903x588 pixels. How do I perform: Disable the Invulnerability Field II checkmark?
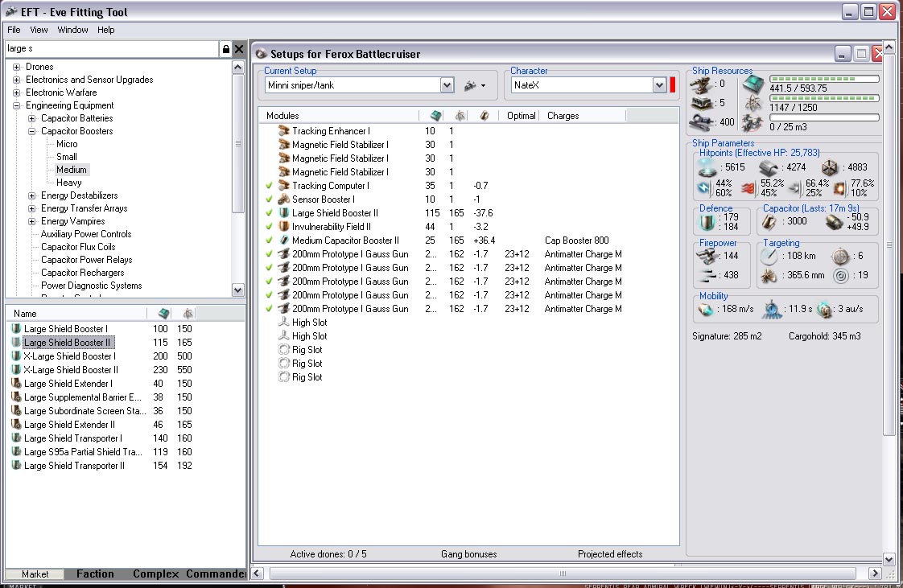270,227
